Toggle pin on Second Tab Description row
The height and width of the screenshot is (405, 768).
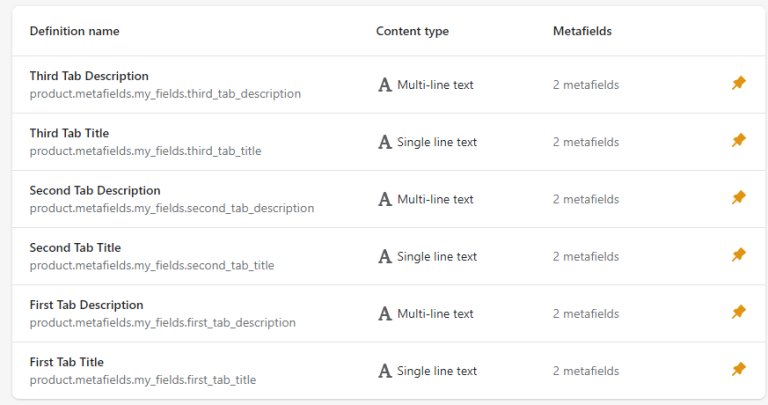tap(739, 198)
